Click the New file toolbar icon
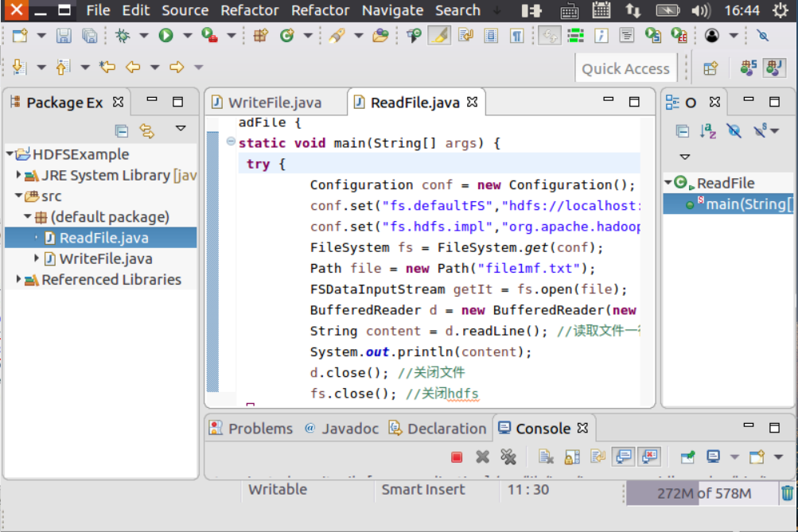The width and height of the screenshot is (798, 532). point(20,36)
